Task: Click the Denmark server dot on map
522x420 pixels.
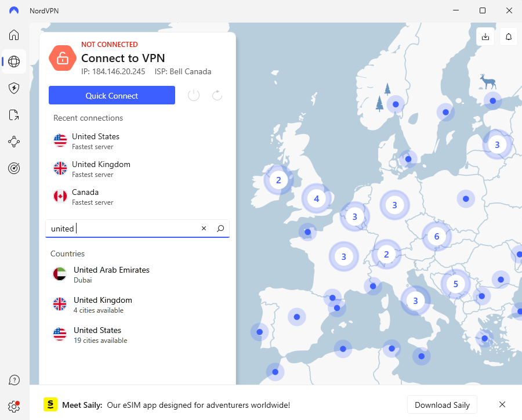Action: (408, 159)
